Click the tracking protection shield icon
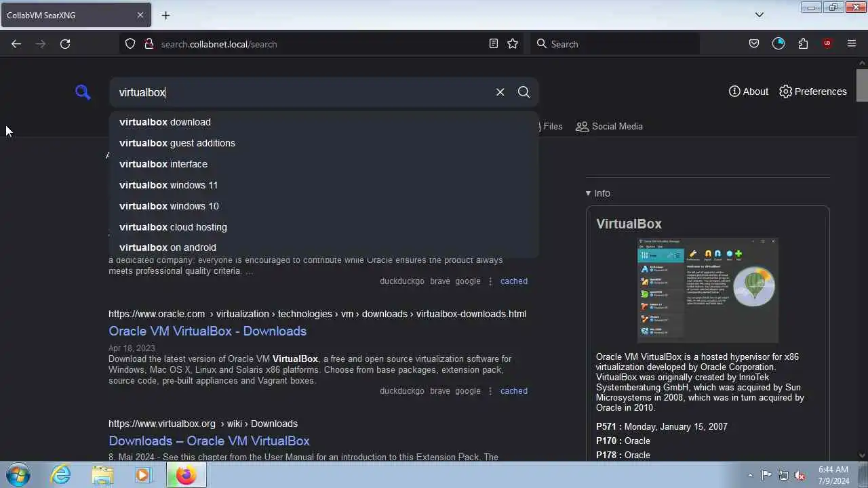Screen dimensions: 868x488 130,44
